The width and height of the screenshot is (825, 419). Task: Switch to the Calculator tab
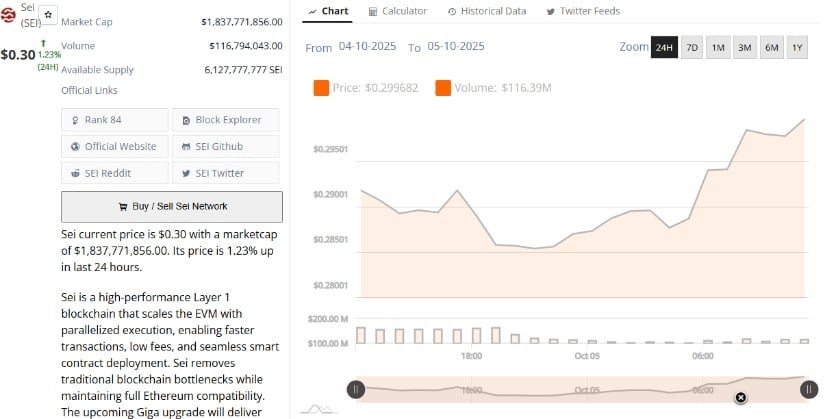(x=397, y=11)
